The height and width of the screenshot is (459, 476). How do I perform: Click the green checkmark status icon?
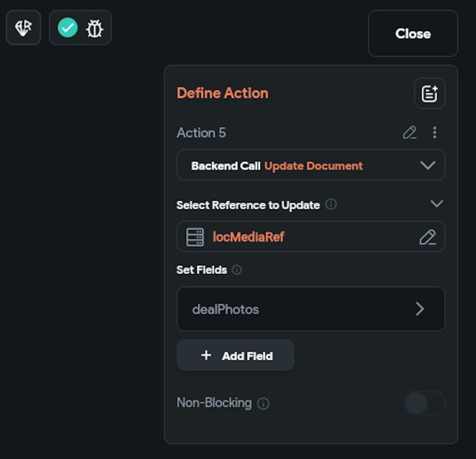click(x=68, y=28)
